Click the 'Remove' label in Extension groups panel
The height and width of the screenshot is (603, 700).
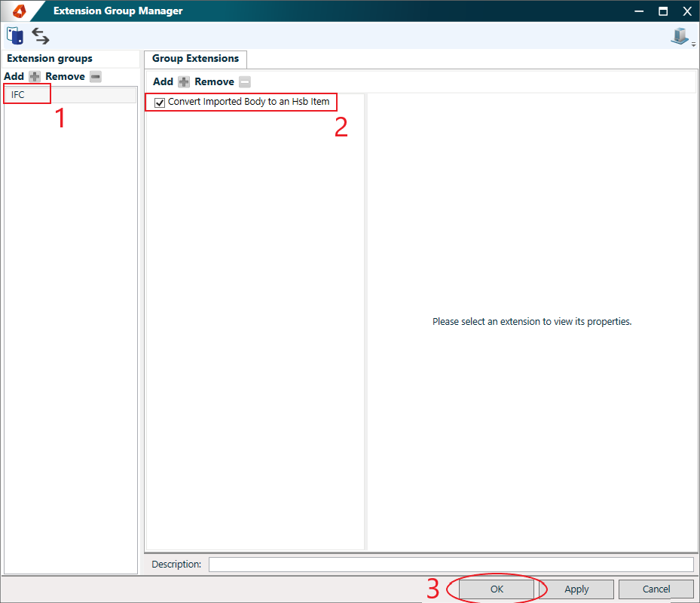pos(66,77)
